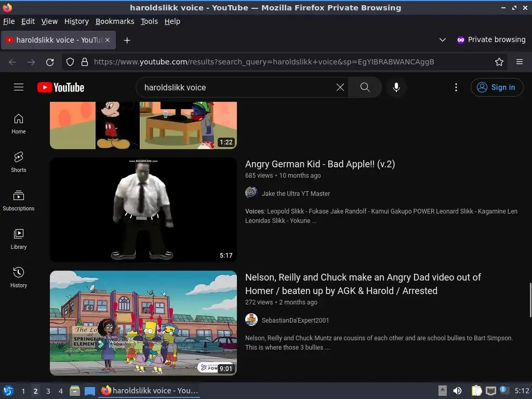Play the Mickey Mouse thumbnail video 1:22

pos(143,125)
